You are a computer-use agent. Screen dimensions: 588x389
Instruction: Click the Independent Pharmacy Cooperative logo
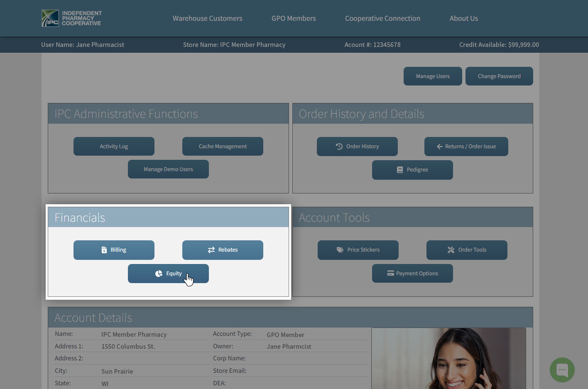click(71, 18)
